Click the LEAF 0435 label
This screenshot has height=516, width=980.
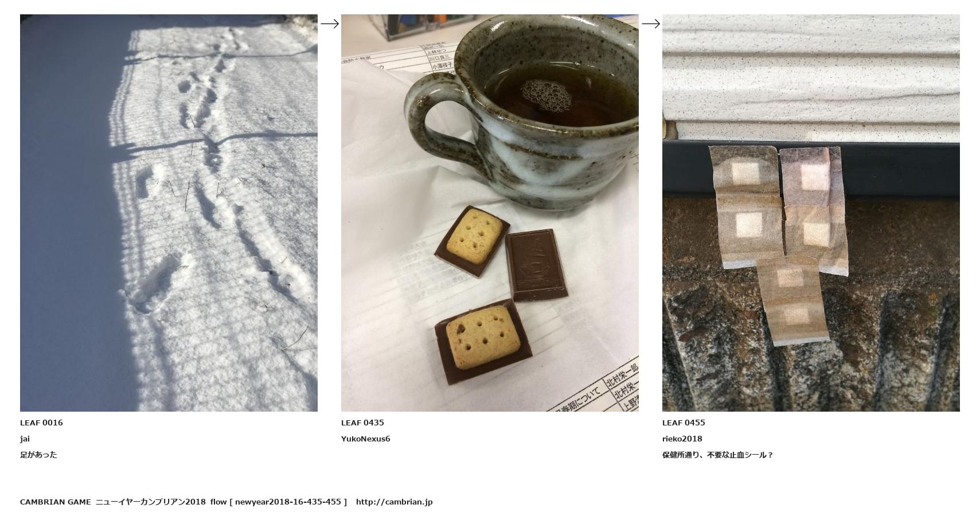point(362,423)
